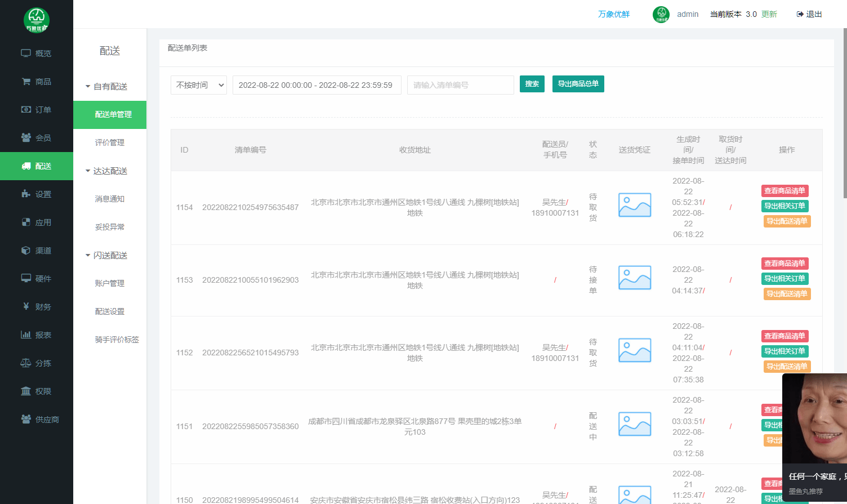Image resolution: width=847 pixels, height=504 pixels.
Task: Select 配送设置 in the submenu
Action: click(x=110, y=312)
